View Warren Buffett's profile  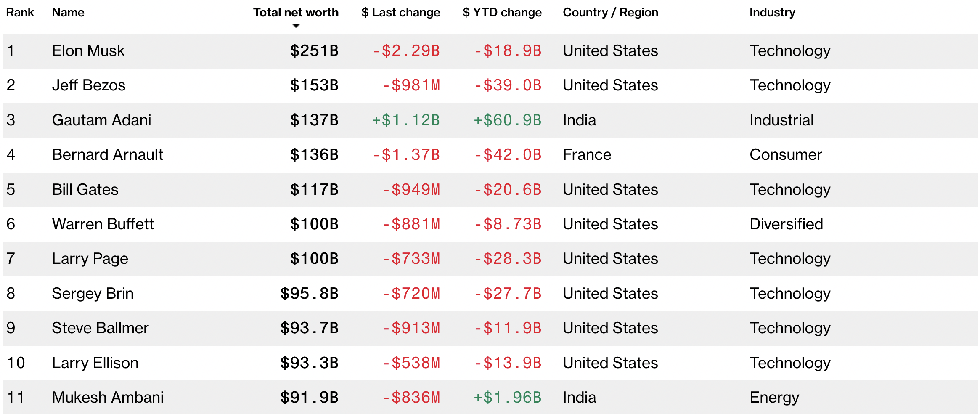(103, 224)
